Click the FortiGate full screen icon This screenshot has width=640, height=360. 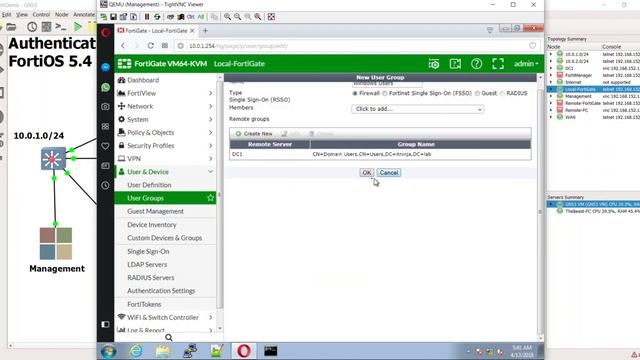[498, 64]
